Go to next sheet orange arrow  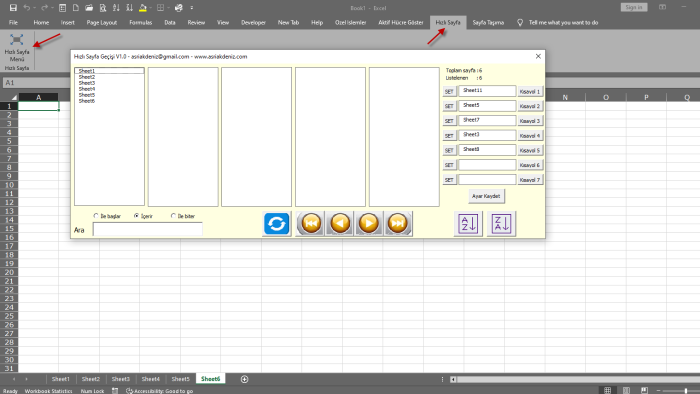click(369, 223)
